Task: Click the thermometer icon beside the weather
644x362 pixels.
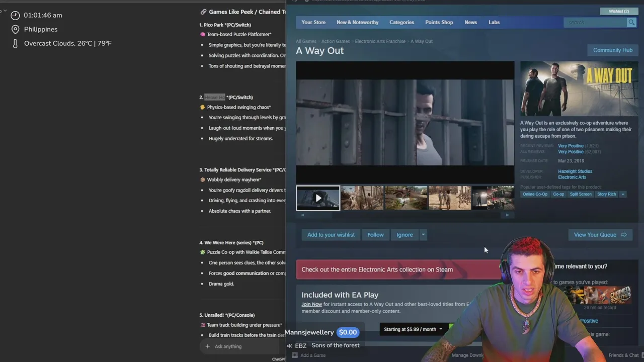Action: (15, 43)
